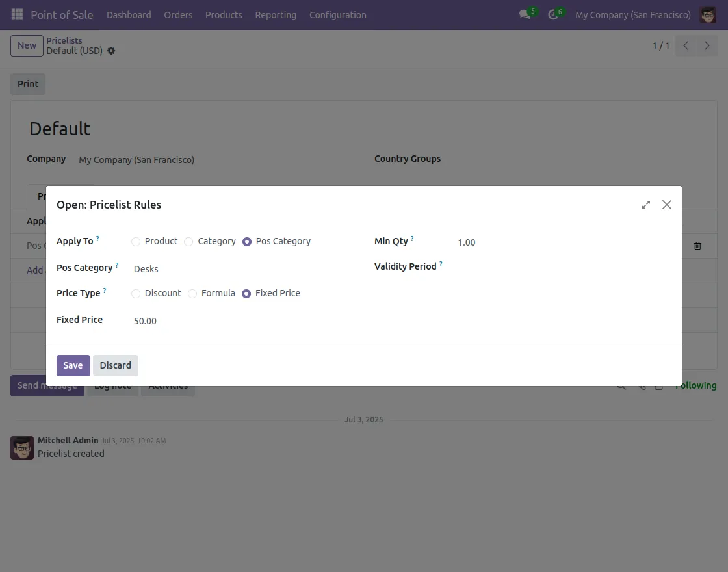Image resolution: width=728 pixels, height=572 pixels.
Task: Delete the pricelist rule row with trash icon
Action: click(697, 246)
